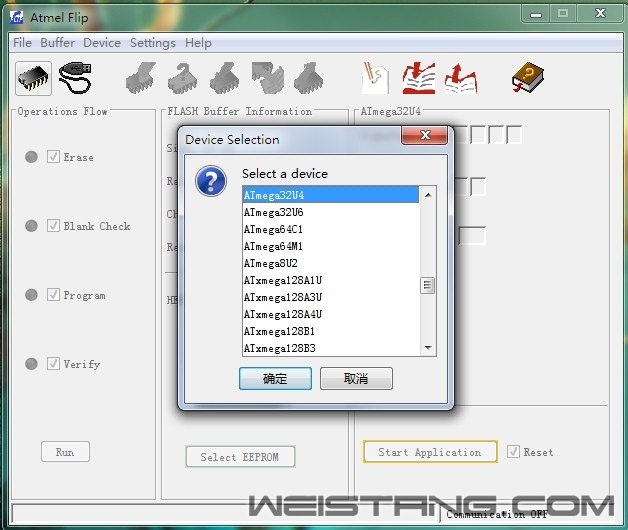Click the Atmel Flip maximize button
Image resolution: width=628 pixels, height=530 pixels.
tap(563, 14)
